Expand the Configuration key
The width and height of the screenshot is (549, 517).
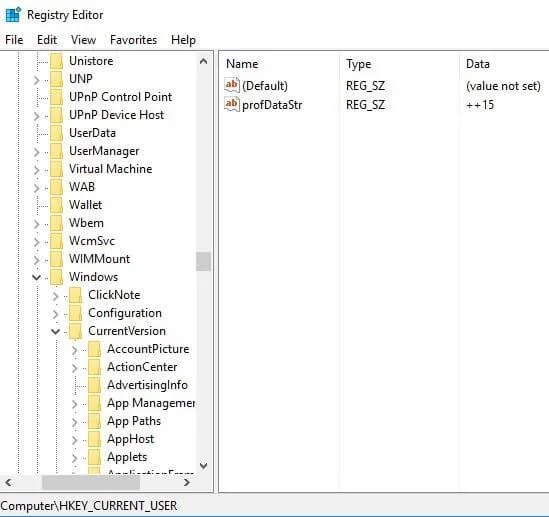tap(55, 314)
